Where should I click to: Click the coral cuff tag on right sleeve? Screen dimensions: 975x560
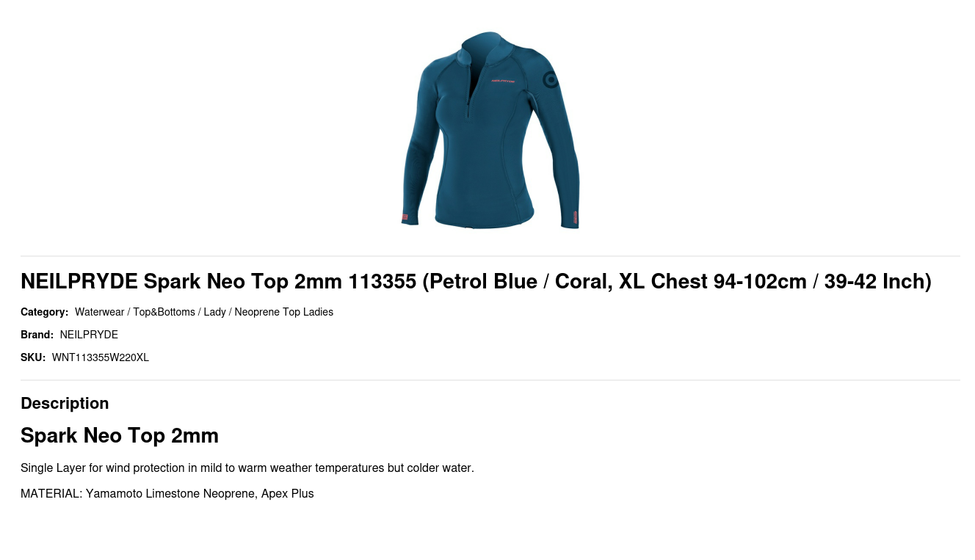point(575,218)
